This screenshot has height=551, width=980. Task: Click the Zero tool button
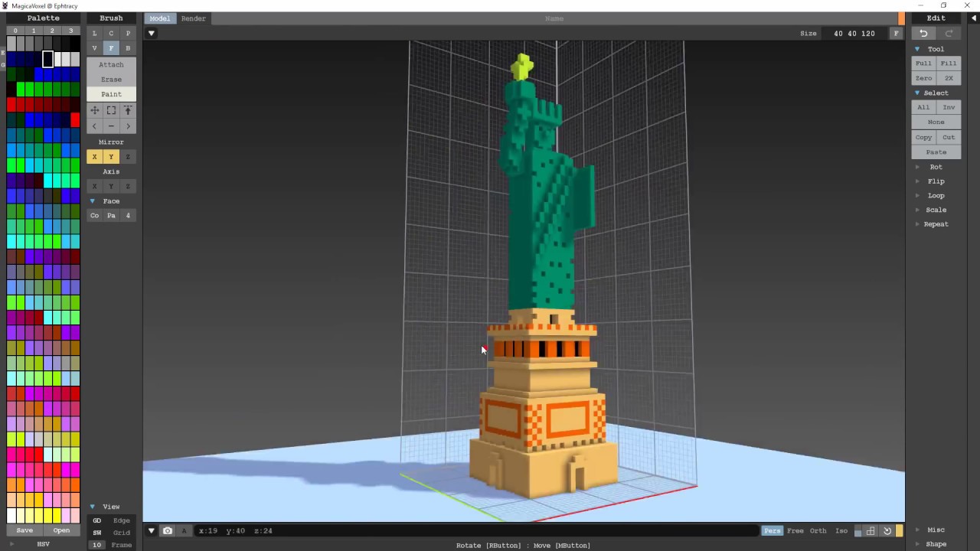tap(923, 78)
